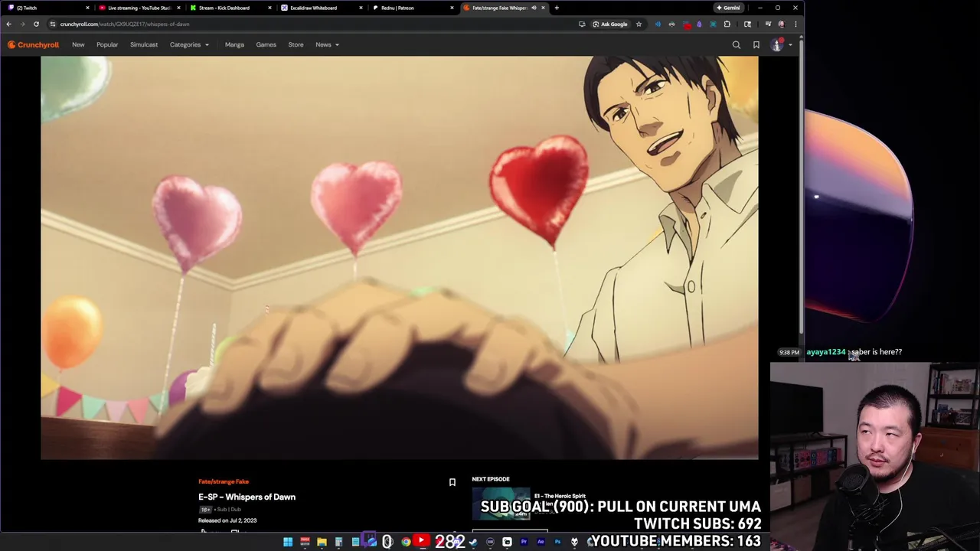Star this page in the address bar
The height and width of the screenshot is (551, 980).
point(639,24)
